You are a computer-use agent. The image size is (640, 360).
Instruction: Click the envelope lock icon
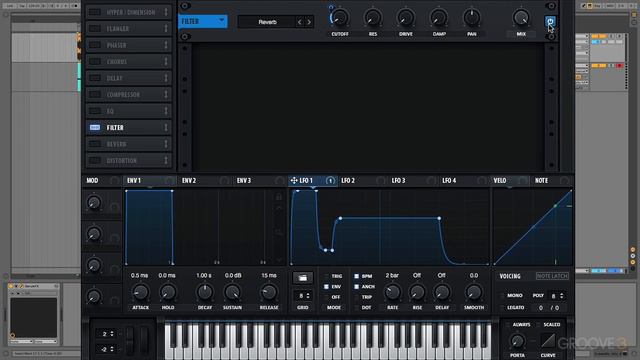(279, 197)
